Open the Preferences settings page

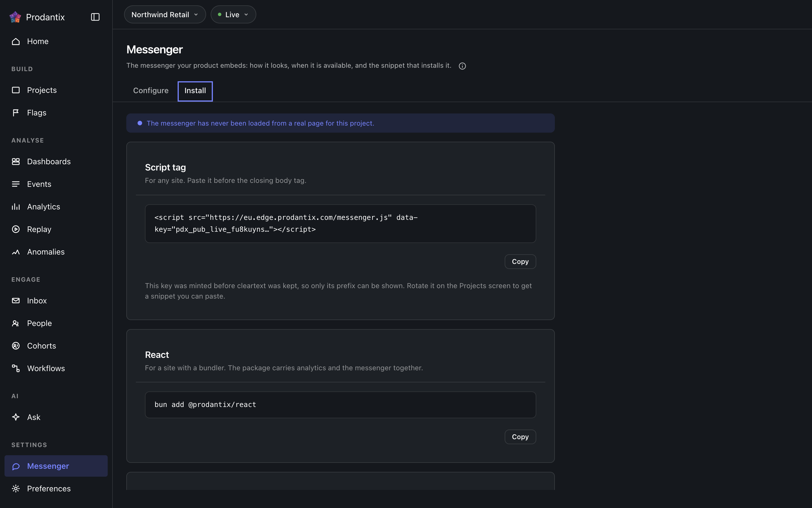pos(56,489)
